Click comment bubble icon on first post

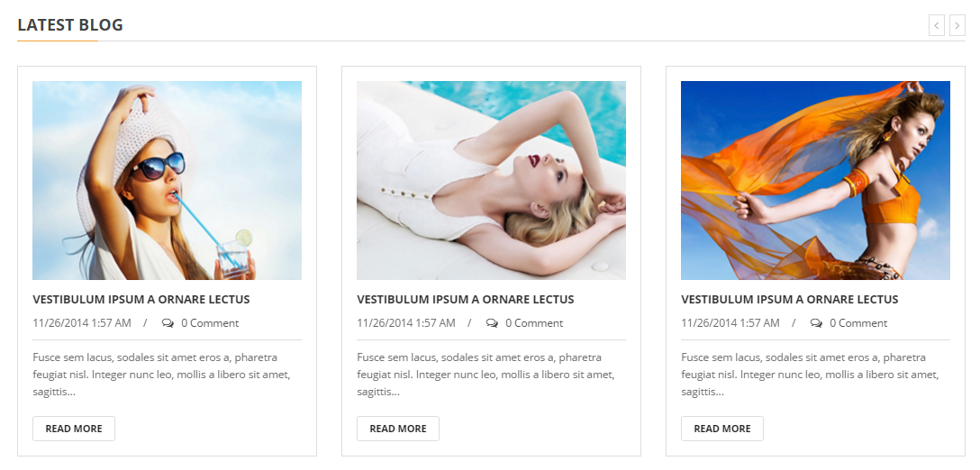pyautogui.click(x=168, y=323)
